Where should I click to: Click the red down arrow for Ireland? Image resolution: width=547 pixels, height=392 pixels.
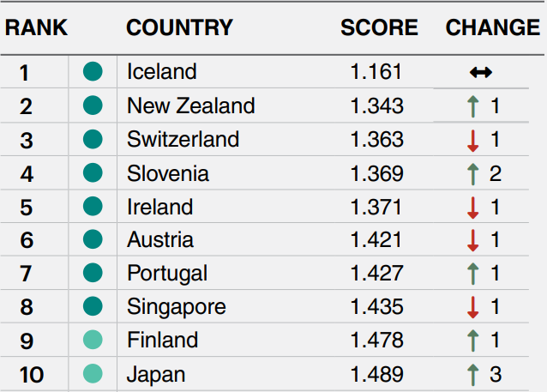[472, 208]
